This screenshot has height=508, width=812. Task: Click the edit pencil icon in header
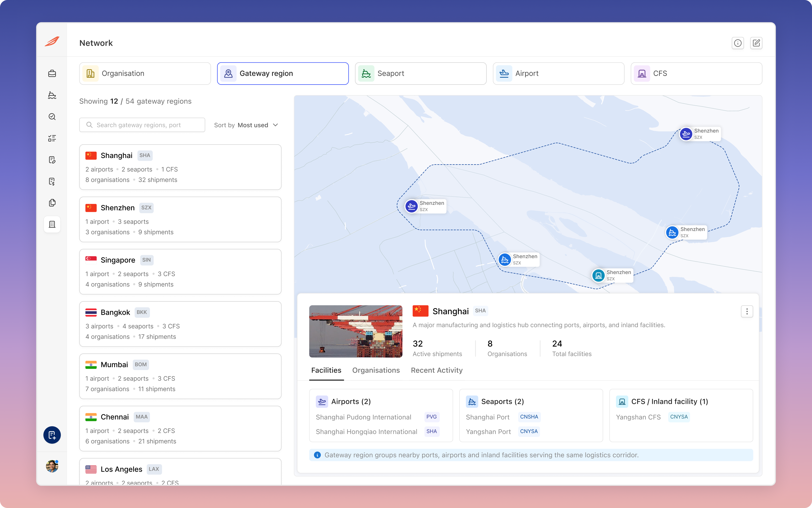click(756, 43)
